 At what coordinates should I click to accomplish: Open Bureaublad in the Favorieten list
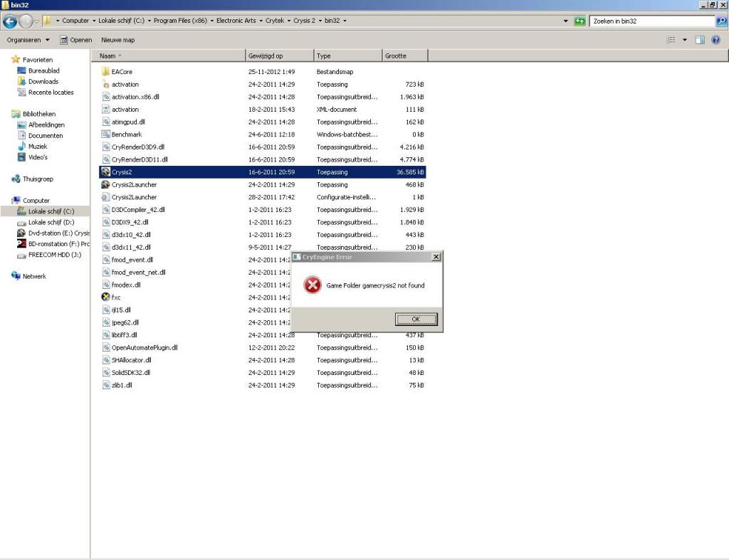43,70
